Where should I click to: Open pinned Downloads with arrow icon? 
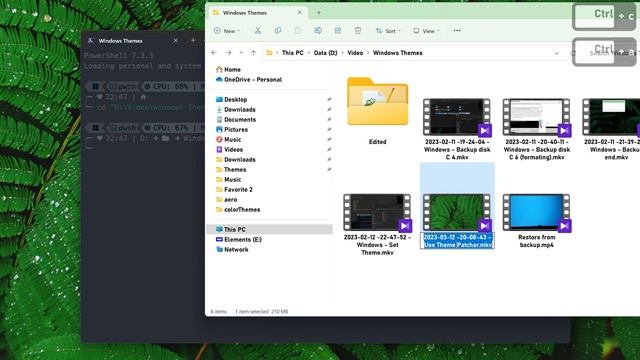(236, 109)
